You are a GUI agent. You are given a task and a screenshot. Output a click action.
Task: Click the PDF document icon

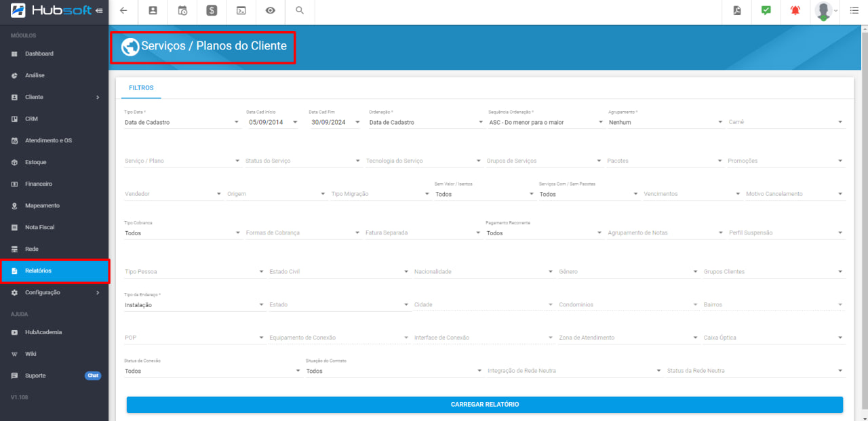click(737, 10)
